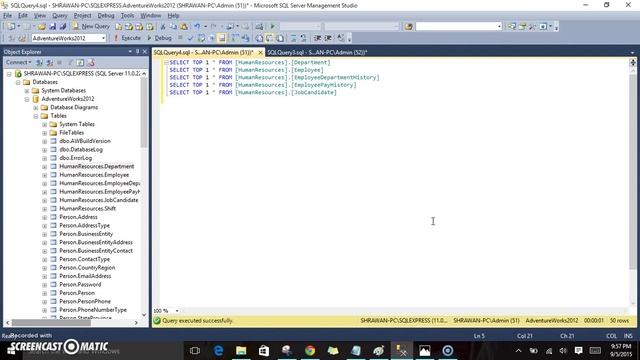Expand the System Databases node
The height and width of the screenshot is (360, 640).
pyautogui.click(x=27, y=91)
